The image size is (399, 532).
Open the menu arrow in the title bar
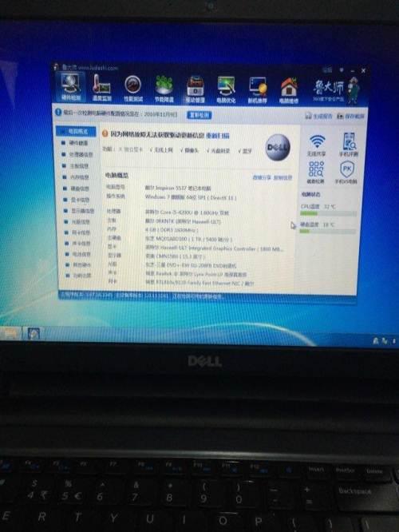(342, 69)
